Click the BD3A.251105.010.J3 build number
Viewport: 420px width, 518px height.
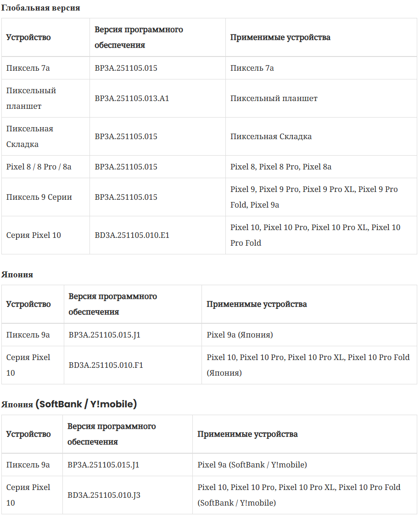[104, 495]
